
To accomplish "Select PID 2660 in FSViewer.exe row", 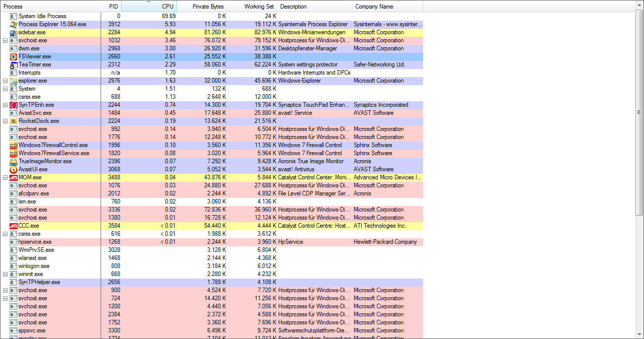I will pos(114,56).
